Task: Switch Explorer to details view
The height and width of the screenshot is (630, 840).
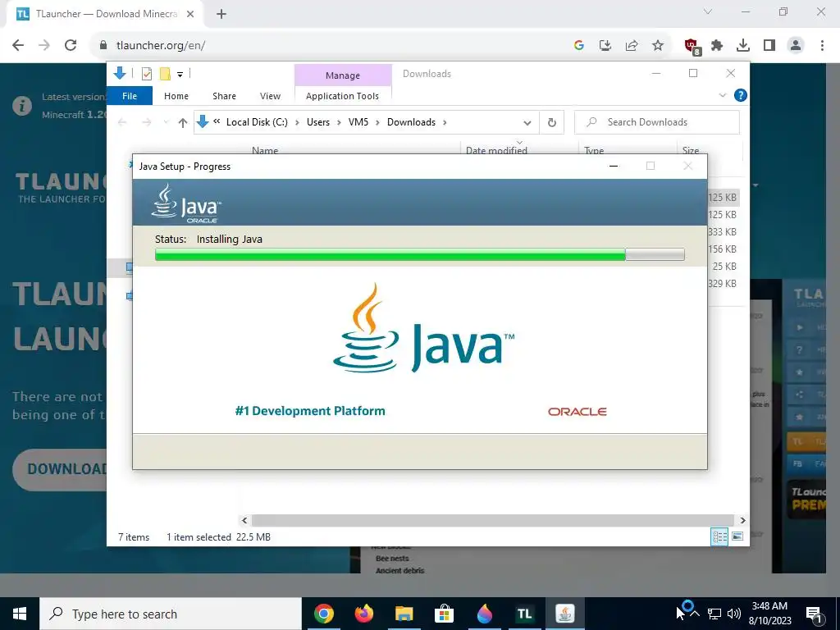Action: (x=719, y=536)
